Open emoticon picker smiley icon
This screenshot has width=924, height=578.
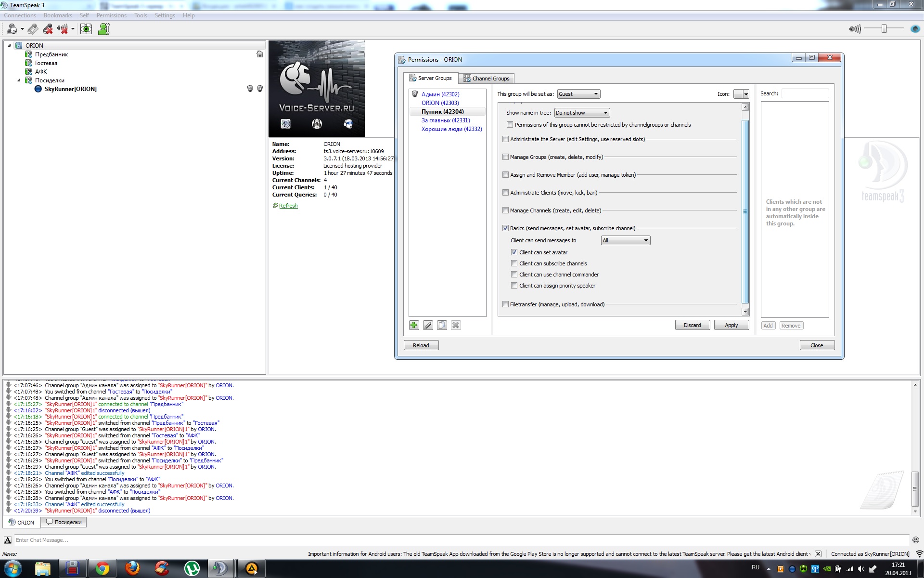pos(915,540)
